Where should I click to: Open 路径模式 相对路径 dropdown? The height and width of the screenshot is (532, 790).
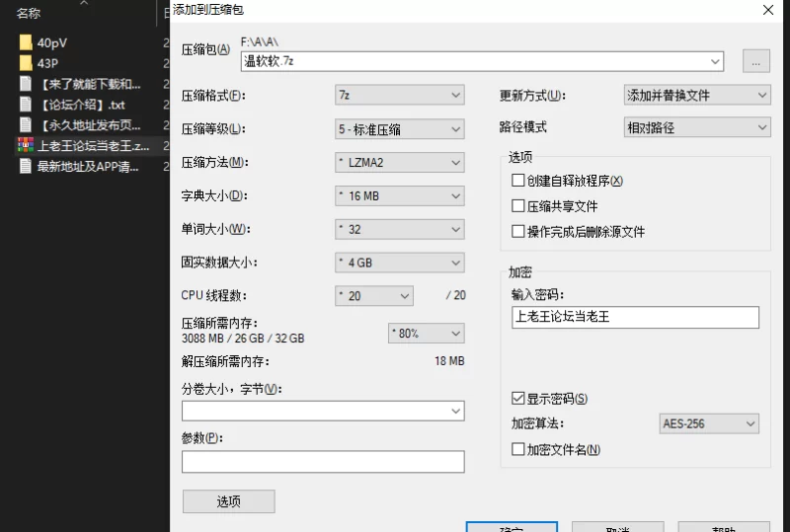pyautogui.click(x=697, y=127)
